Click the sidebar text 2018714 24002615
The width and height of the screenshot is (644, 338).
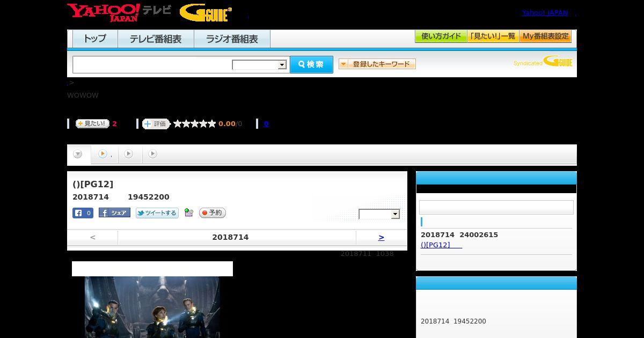coord(459,235)
